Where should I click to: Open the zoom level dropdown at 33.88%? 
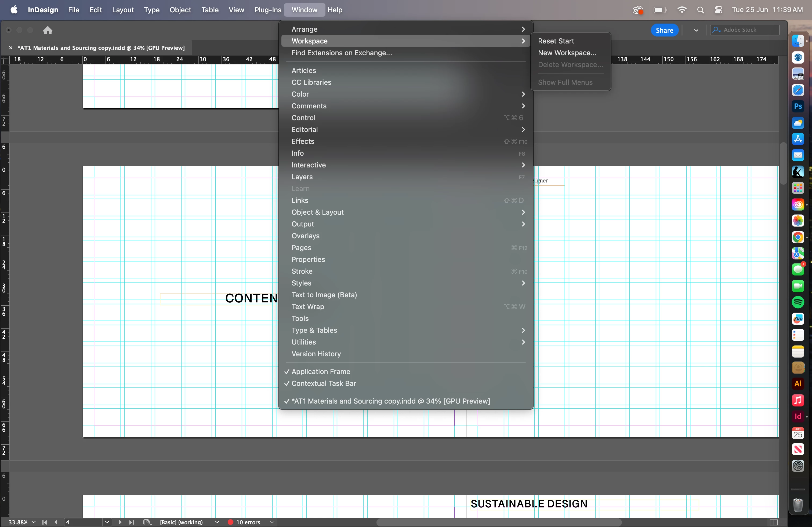pyautogui.click(x=34, y=522)
